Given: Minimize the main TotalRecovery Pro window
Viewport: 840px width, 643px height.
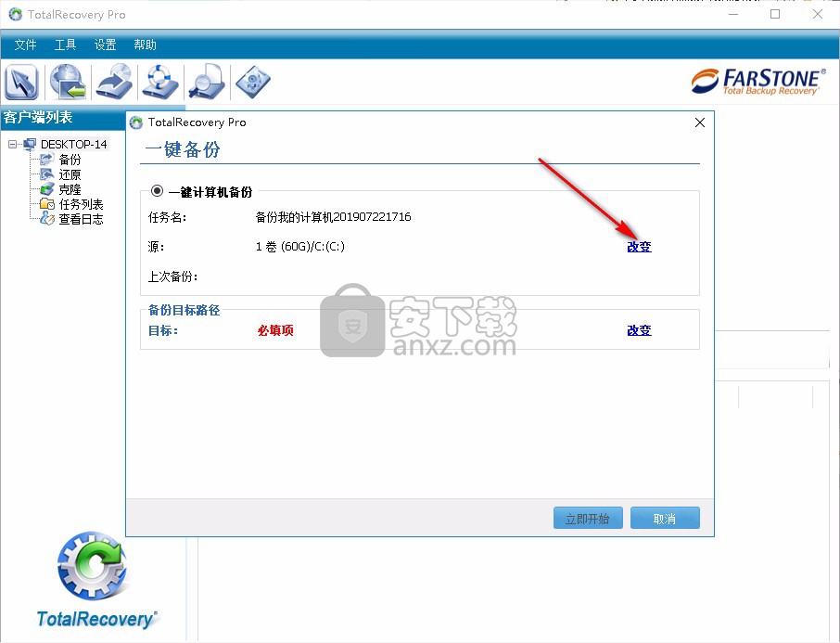Looking at the screenshot, I should click(733, 15).
